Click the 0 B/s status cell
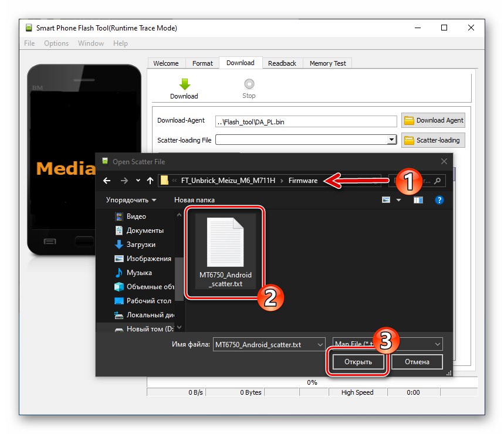This screenshot has width=504, height=434. point(176,392)
